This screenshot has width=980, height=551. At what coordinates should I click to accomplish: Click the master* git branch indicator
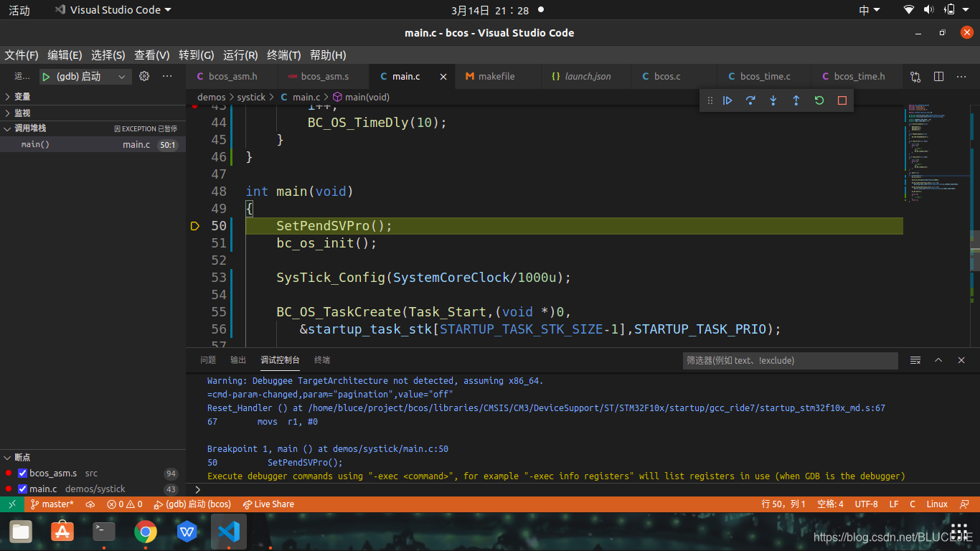[52, 504]
